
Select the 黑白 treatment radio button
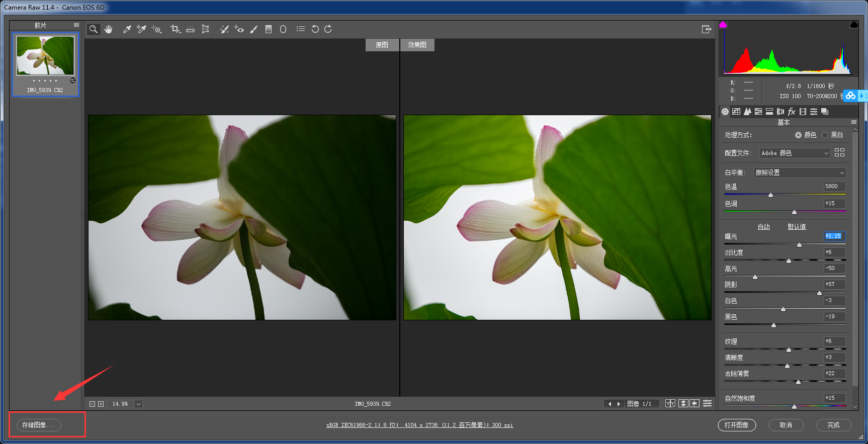[x=825, y=135]
